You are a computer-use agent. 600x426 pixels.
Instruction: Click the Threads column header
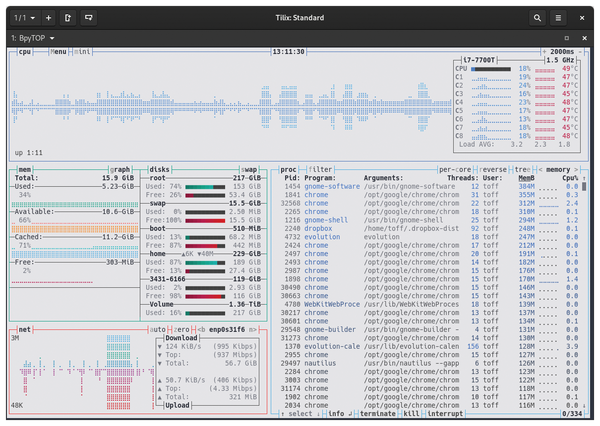(463, 178)
